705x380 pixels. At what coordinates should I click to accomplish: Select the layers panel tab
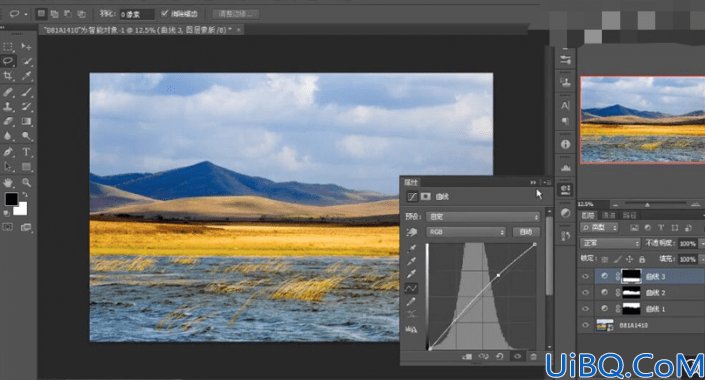[x=588, y=215]
